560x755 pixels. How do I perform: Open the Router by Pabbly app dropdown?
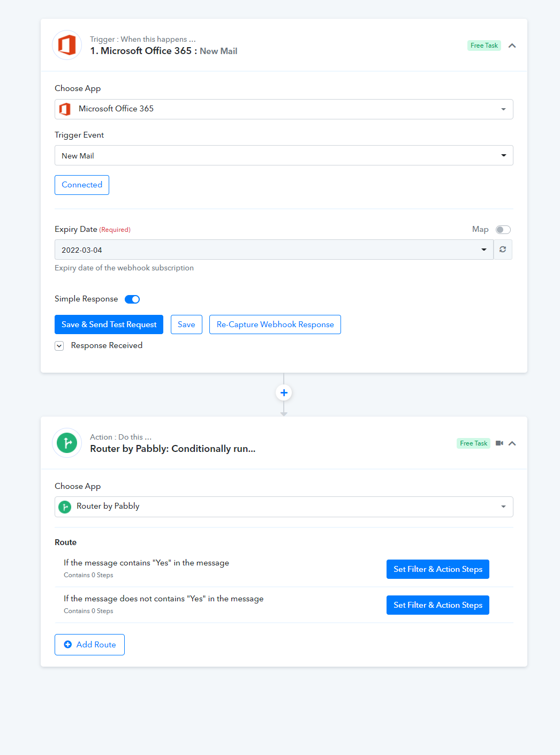tap(284, 507)
